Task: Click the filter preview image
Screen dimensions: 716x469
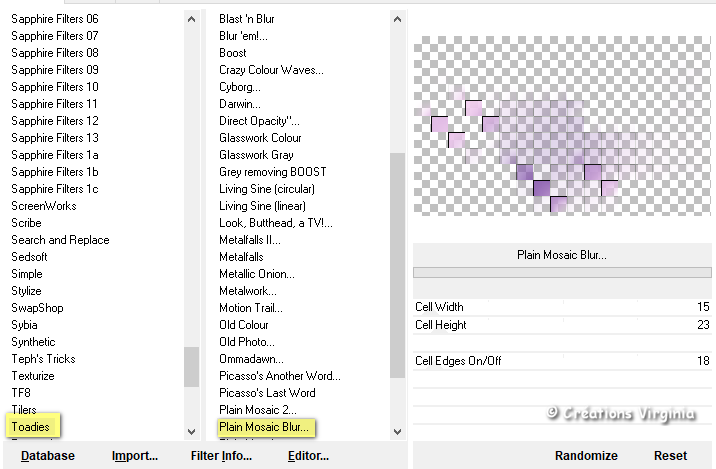Action: point(562,126)
